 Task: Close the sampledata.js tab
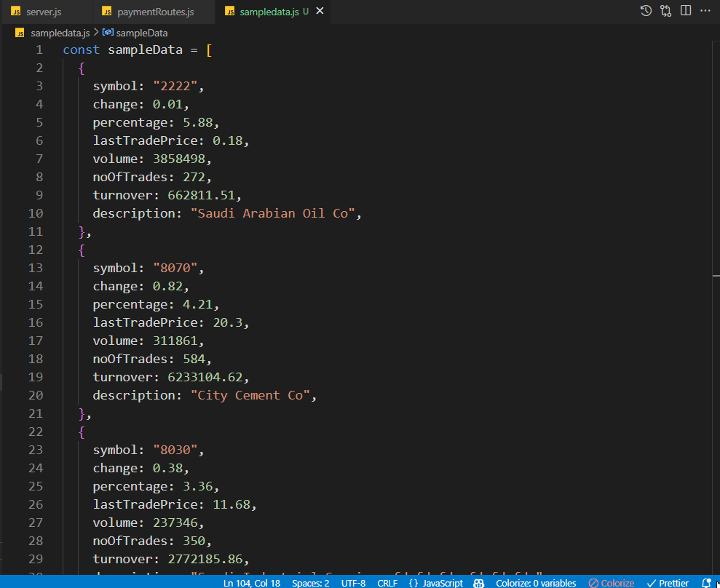point(320,11)
